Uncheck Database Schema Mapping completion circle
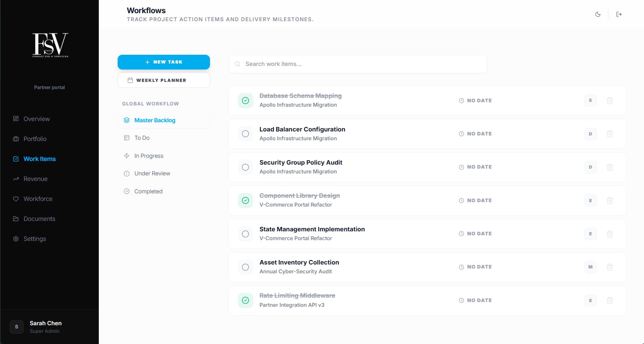Image resolution: width=644 pixels, height=344 pixels. [x=246, y=101]
